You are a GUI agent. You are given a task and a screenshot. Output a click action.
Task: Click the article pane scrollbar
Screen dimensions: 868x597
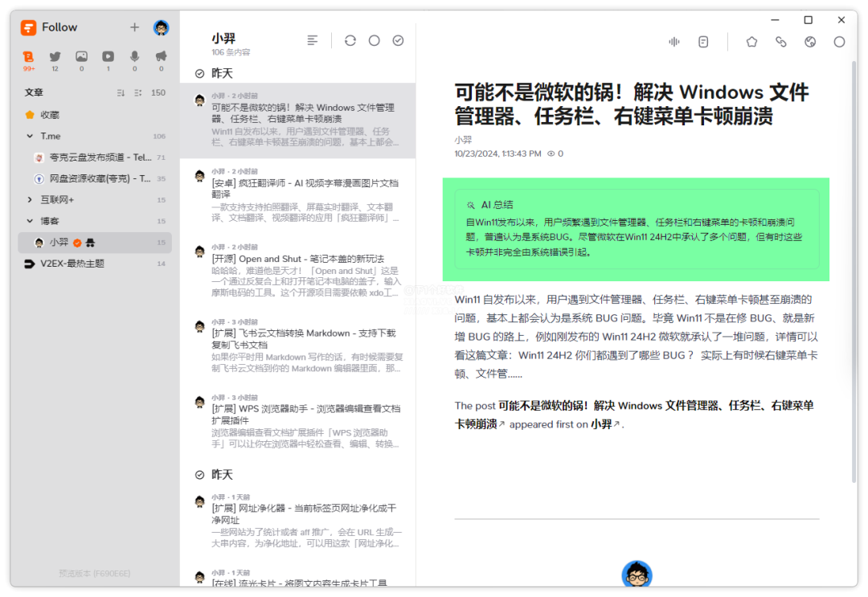click(853, 271)
